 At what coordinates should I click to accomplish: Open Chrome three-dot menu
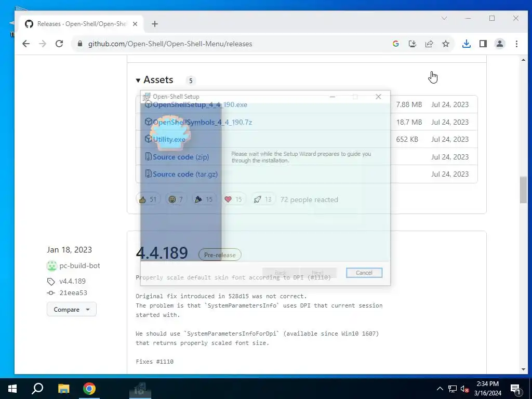point(516,44)
